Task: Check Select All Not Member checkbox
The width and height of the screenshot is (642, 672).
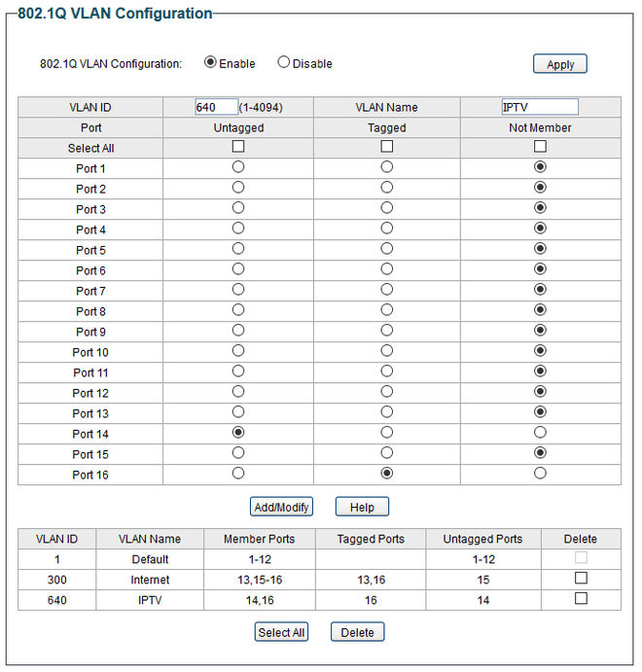Action: click(x=541, y=147)
